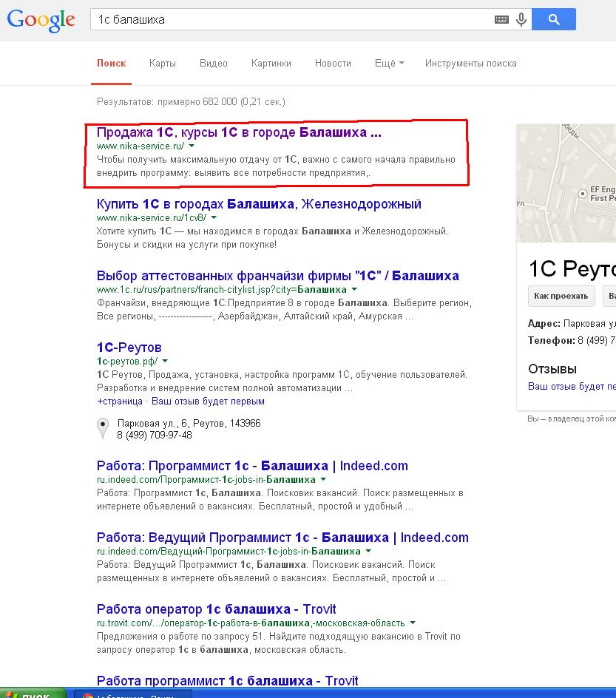Click the Как проехать button
Image resolution: width=616 pixels, height=698 pixels.
pyautogui.click(x=561, y=296)
